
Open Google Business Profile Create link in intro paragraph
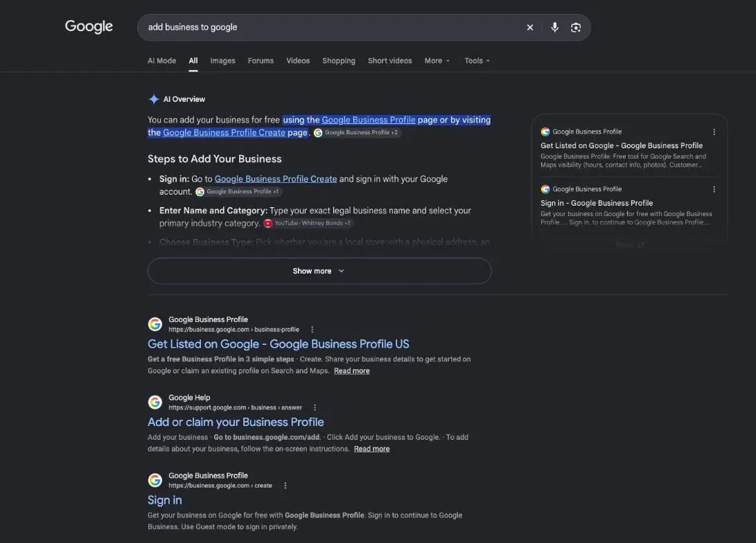pyautogui.click(x=225, y=132)
